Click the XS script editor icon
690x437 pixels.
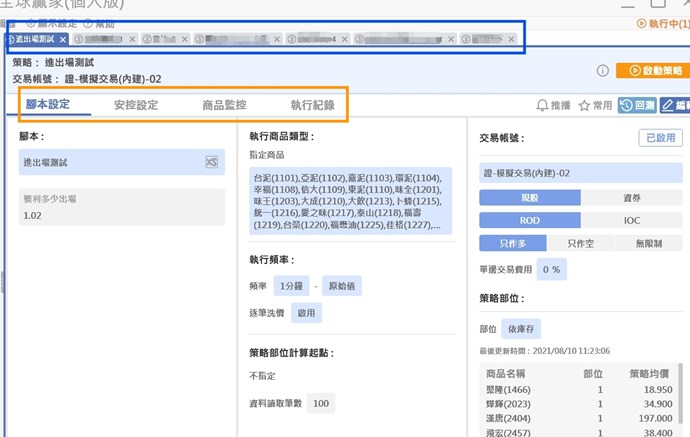[211, 161]
